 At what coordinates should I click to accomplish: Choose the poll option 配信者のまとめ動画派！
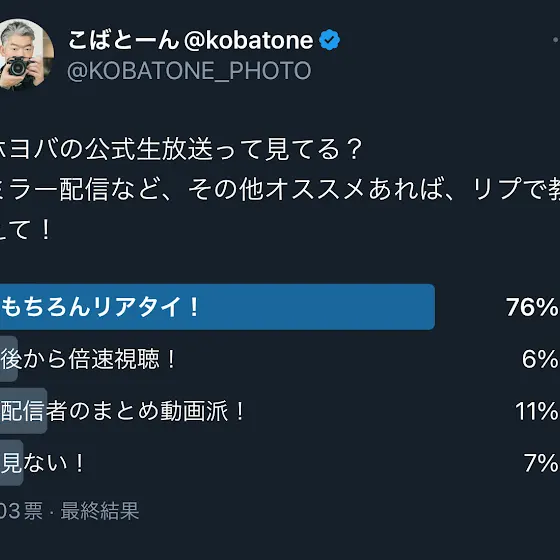[x=123, y=411]
